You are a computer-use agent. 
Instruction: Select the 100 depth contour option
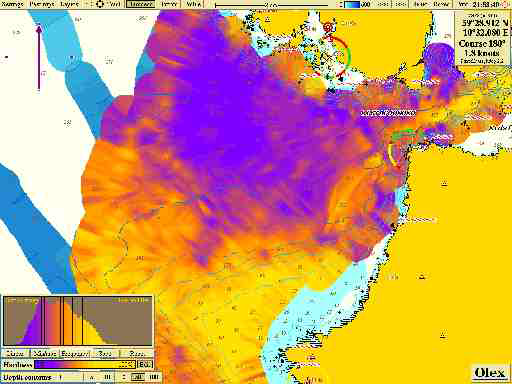click(x=154, y=377)
